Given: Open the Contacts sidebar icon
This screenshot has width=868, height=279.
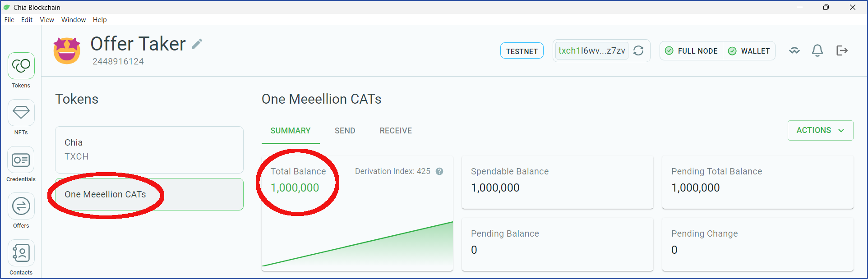Looking at the screenshot, I should (21, 253).
